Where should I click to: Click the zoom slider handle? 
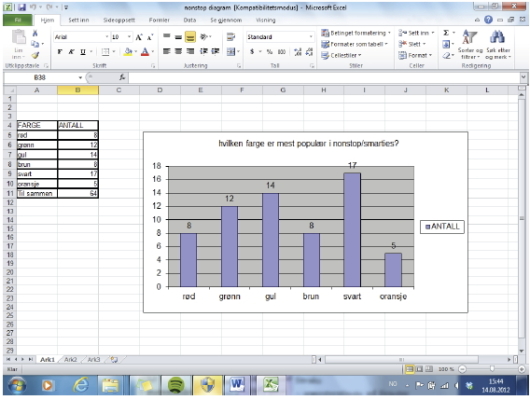(x=492, y=369)
